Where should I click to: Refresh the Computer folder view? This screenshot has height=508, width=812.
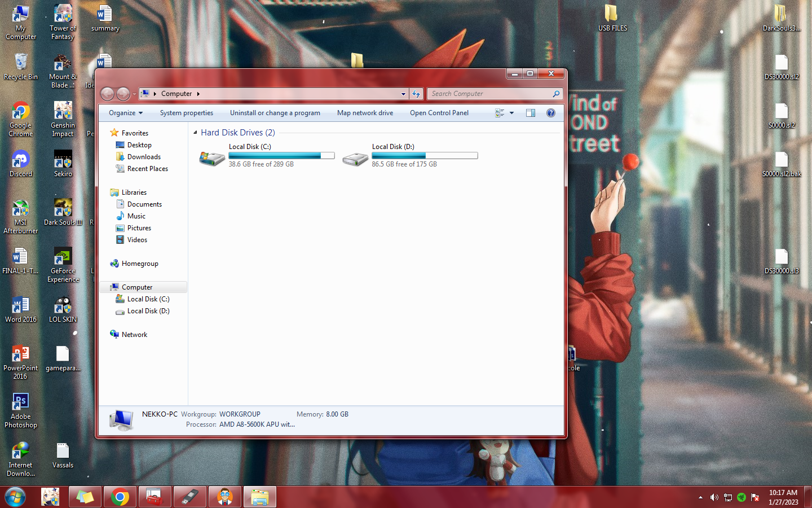(416, 94)
